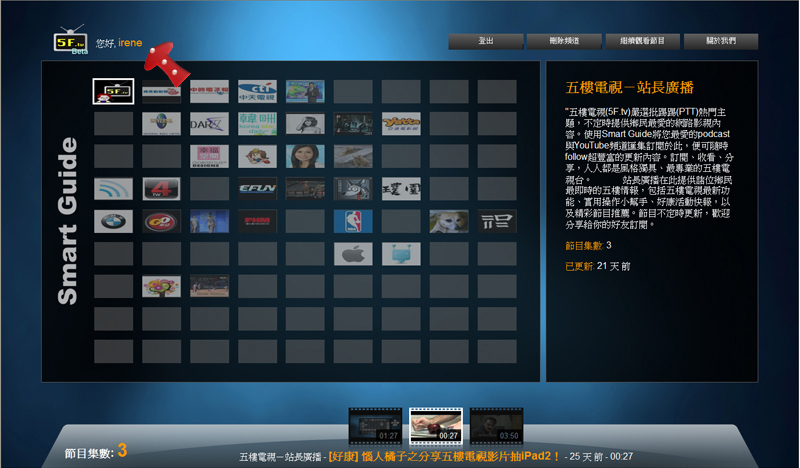Open the Gorgeous Designs pink channel
The width and height of the screenshot is (800, 468).
point(209,157)
